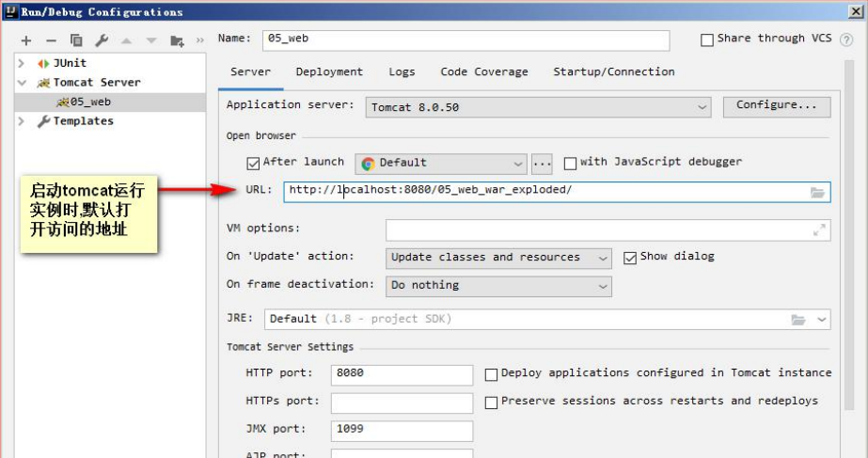
Task: Click the right vertical scrollbar
Action: point(849,235)
